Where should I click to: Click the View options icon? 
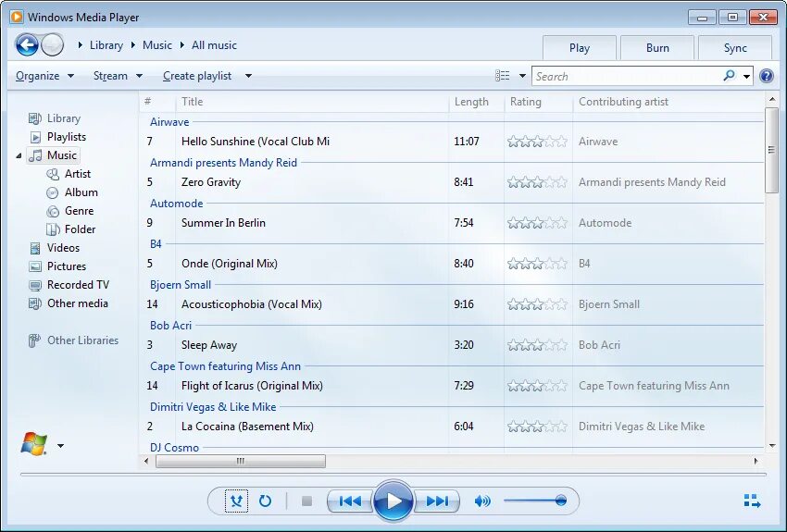click(x=502, y=76)
